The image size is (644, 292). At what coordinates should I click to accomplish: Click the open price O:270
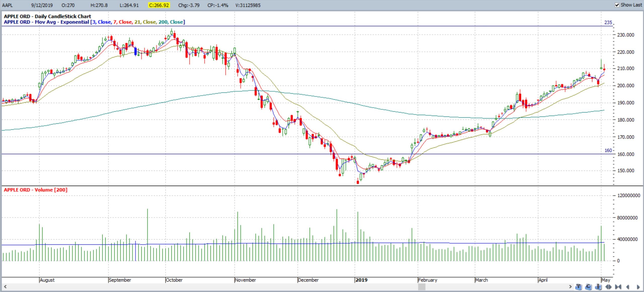point(68,5)
